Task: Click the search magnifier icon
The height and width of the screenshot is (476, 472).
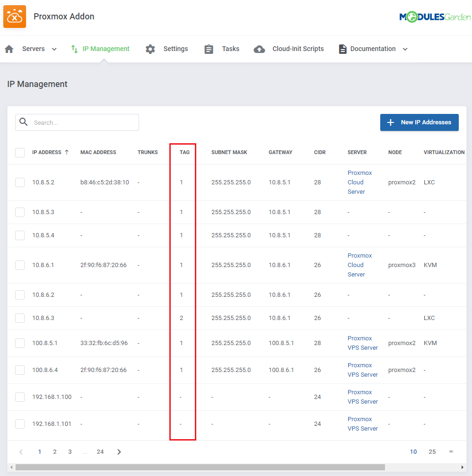Action: [x=23, y=122]
